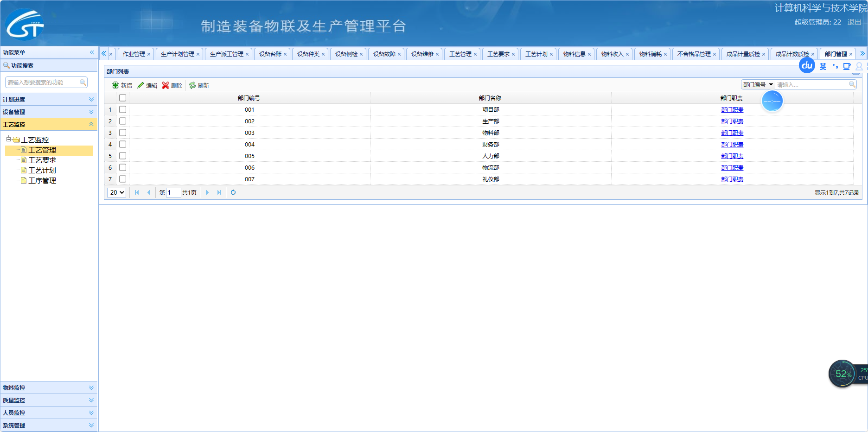
Task: Open 部门职责 link for 财务部
Action: tap(732, 145)
